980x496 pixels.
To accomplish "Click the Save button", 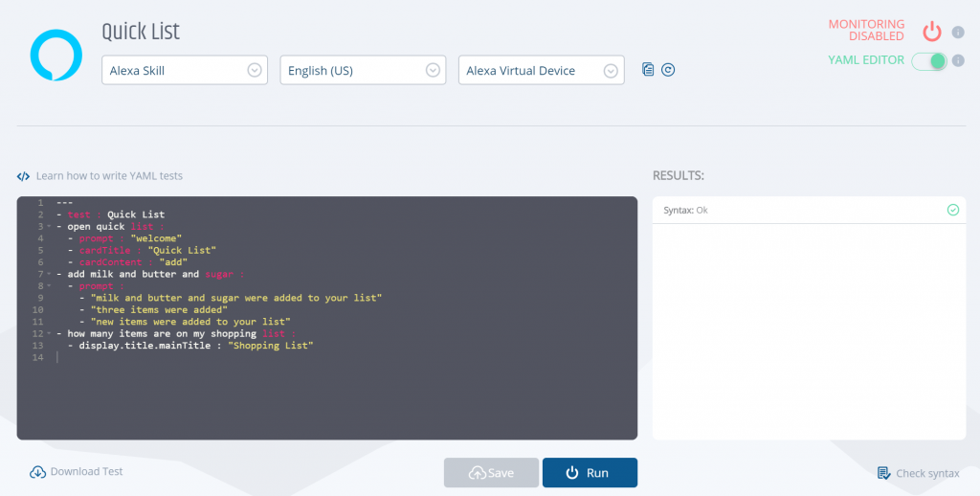I will tap(491, 472).
